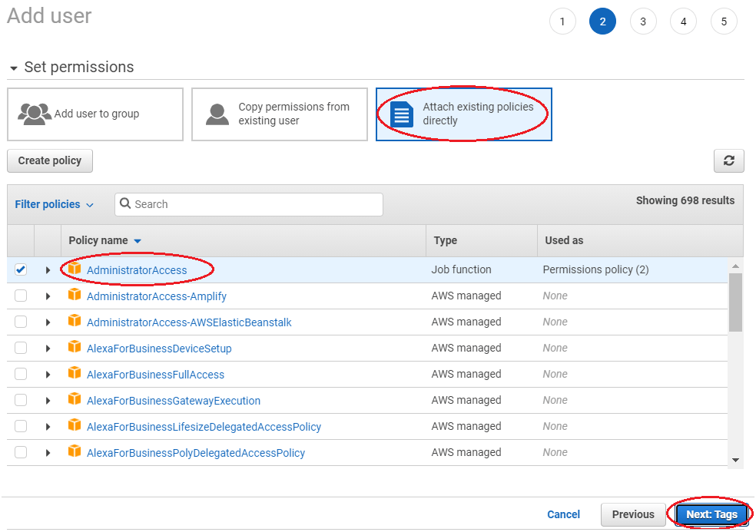Collapse the Set permissions section

coord(14,68)
